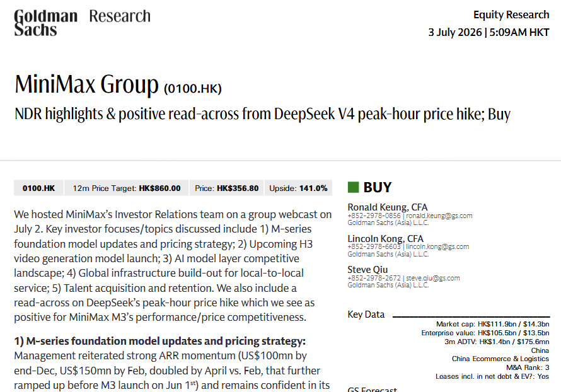The width and height of the screenshot is (561, 392).
Task: Click 'Market cap: HK$111.9bn / $14.3bn' line
Action: click(492, 324)
